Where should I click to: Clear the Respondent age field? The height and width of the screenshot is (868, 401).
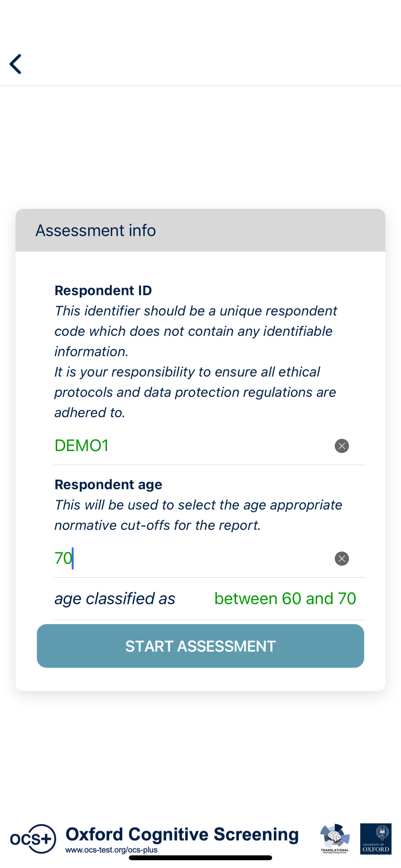pos(342,559)
